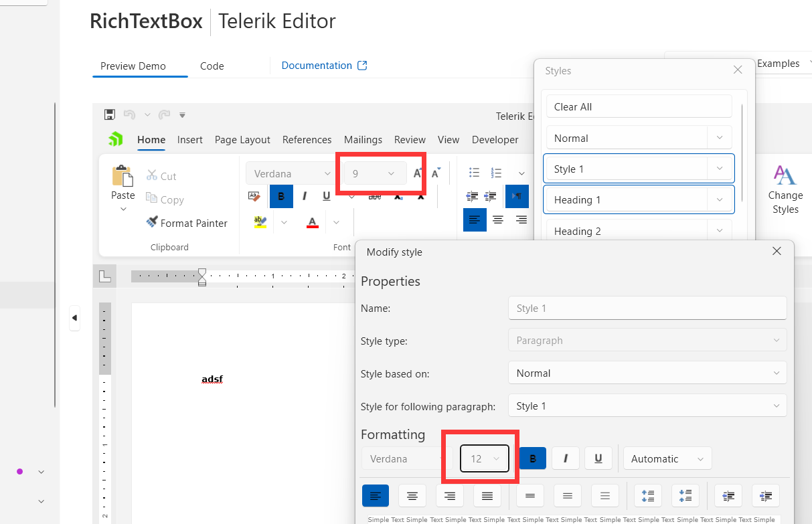Image resolution: width=812 pixels, height=524 pixels.
Task: Click the red font color icon
Action: point(312,222)
